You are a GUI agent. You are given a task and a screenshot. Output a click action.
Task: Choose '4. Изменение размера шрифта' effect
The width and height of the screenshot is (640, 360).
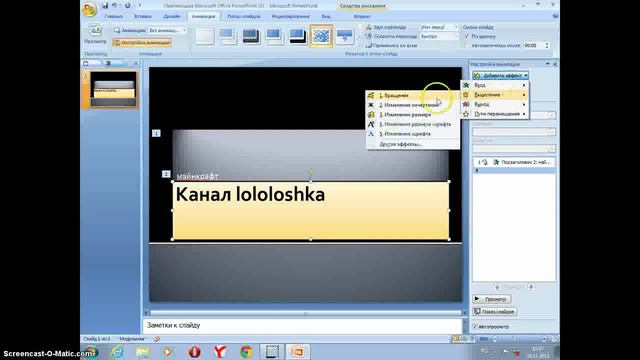coord(413,124)
